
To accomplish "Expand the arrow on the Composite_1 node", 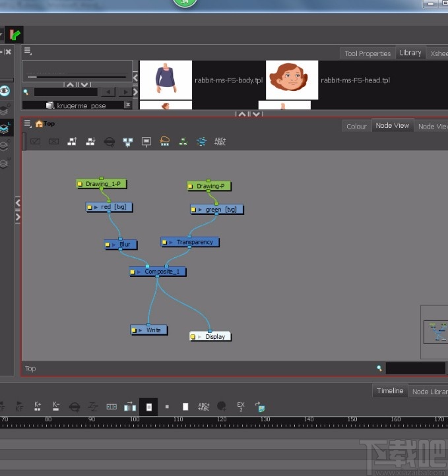I will pos(139,272).
